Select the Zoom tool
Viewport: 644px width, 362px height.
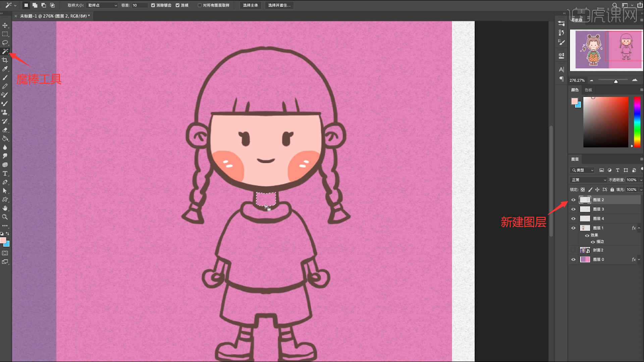[5, 217]
